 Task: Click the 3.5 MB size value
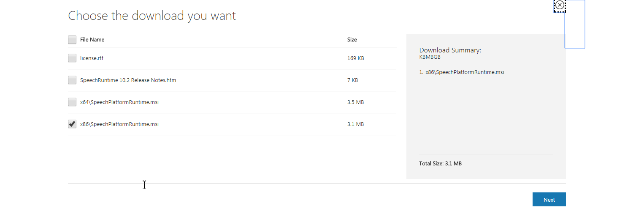355,102
